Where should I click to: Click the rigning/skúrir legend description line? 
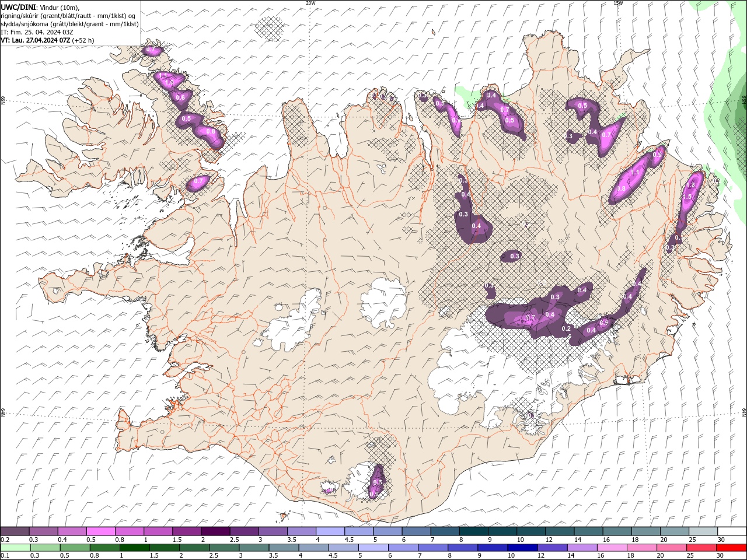(x=69, y=16)
